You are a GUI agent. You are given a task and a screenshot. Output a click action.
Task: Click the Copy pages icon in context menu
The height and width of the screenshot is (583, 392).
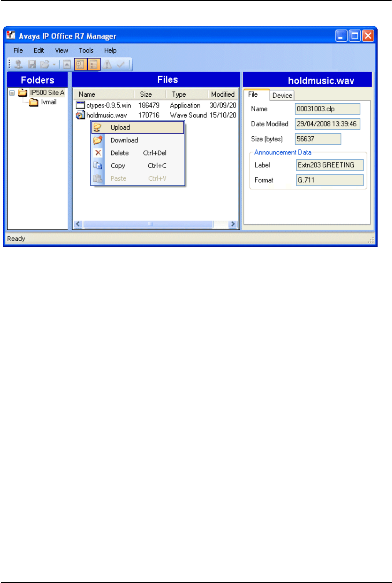[x=98, y=166]
